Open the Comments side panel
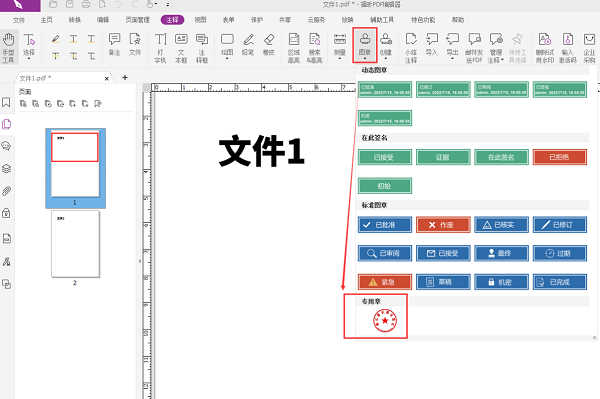The image size is (600, 399). pos(7,146)
